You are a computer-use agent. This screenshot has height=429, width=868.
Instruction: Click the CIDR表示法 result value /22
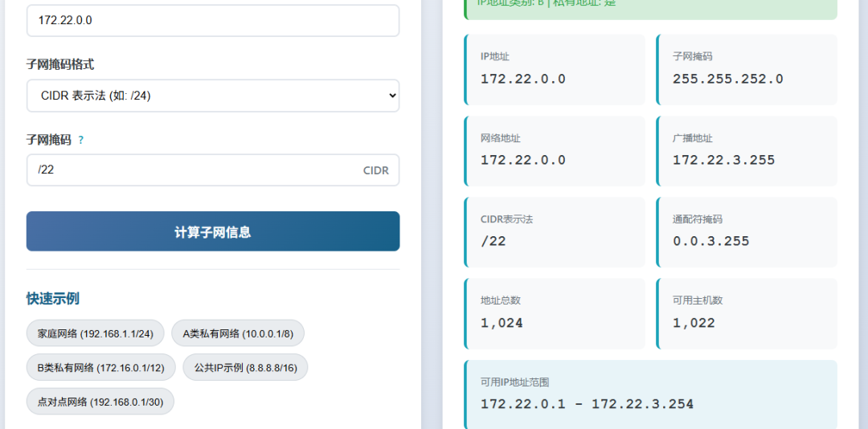coord(493,241)
